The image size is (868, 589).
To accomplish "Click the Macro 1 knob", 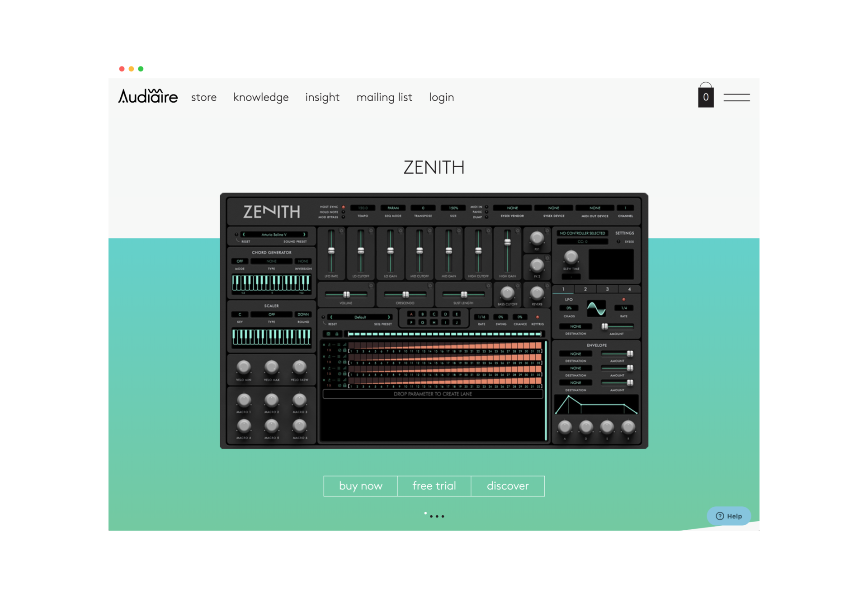I will (244, 400).
